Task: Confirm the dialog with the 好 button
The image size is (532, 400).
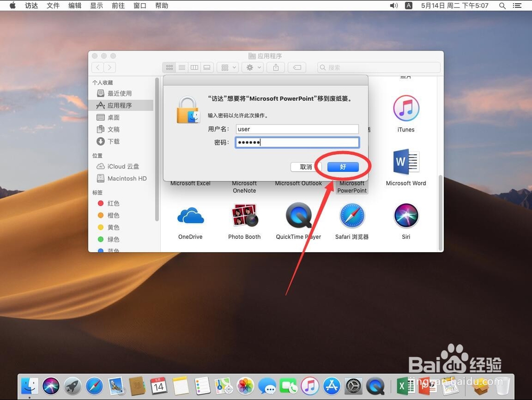Action: pos(343,166)
